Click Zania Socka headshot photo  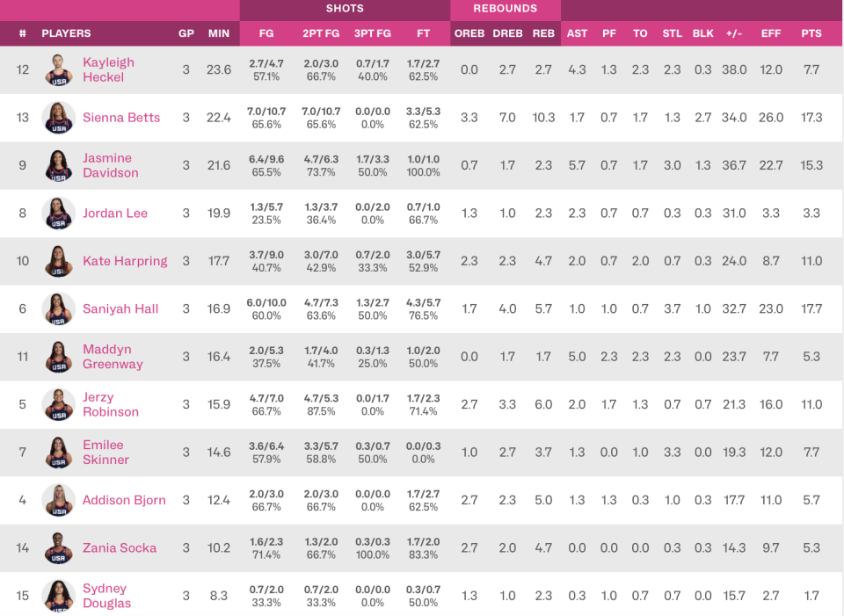pyautogui.click(x=58, y=548)
